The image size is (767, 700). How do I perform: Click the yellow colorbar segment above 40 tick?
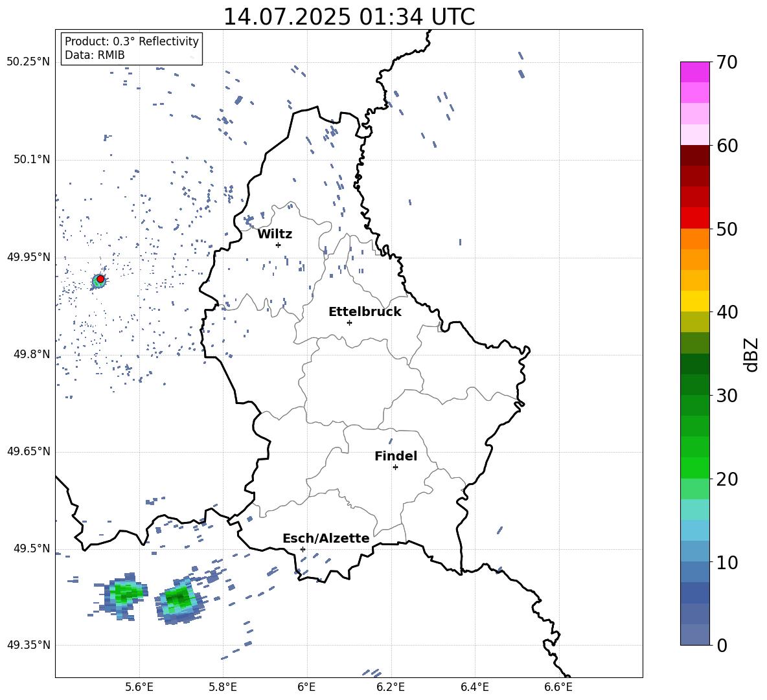[x=695, y=301]
